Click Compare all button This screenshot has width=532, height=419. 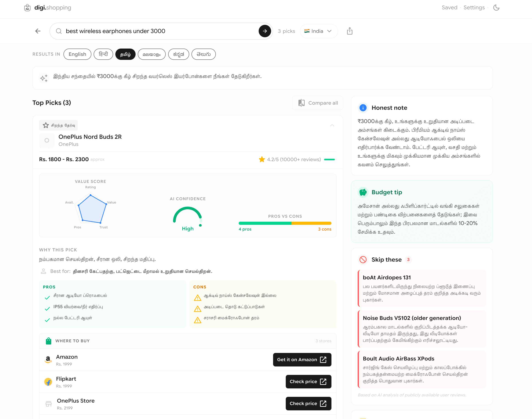click(x=318, y=103)
